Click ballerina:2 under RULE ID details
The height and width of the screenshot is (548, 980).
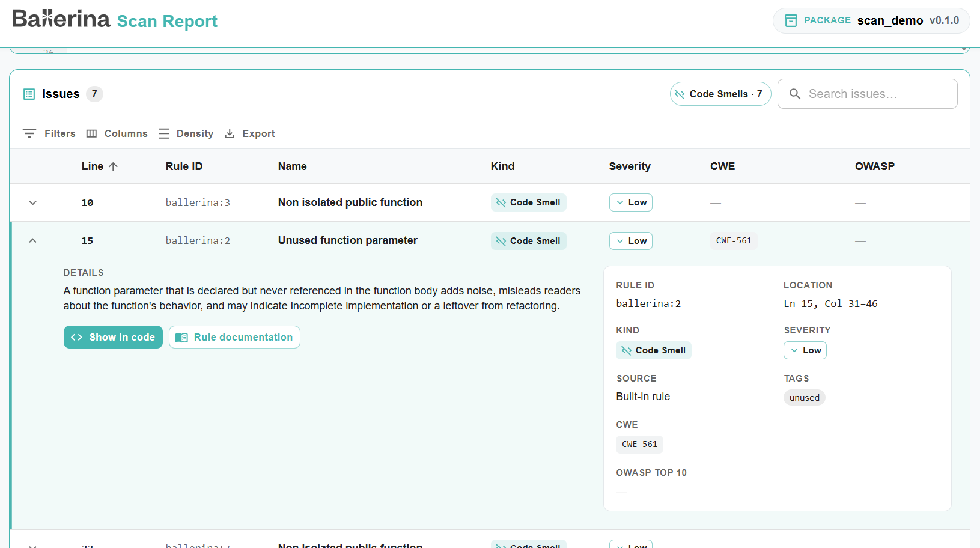(648, 304)
